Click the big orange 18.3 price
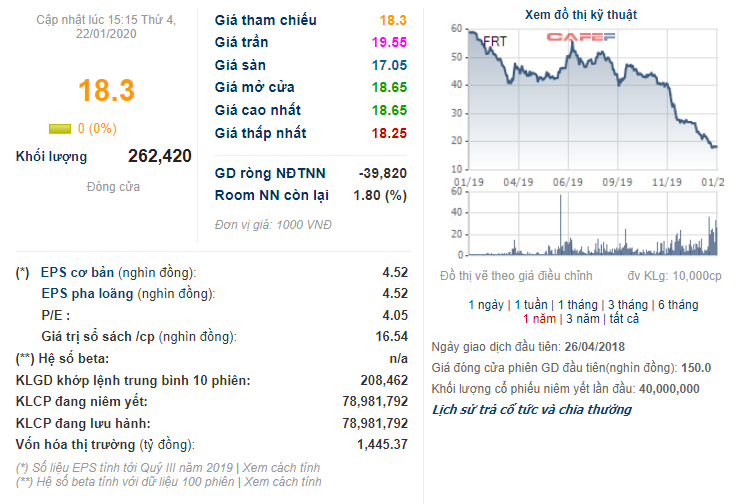740x504 pixels. [x=107, y=91]
